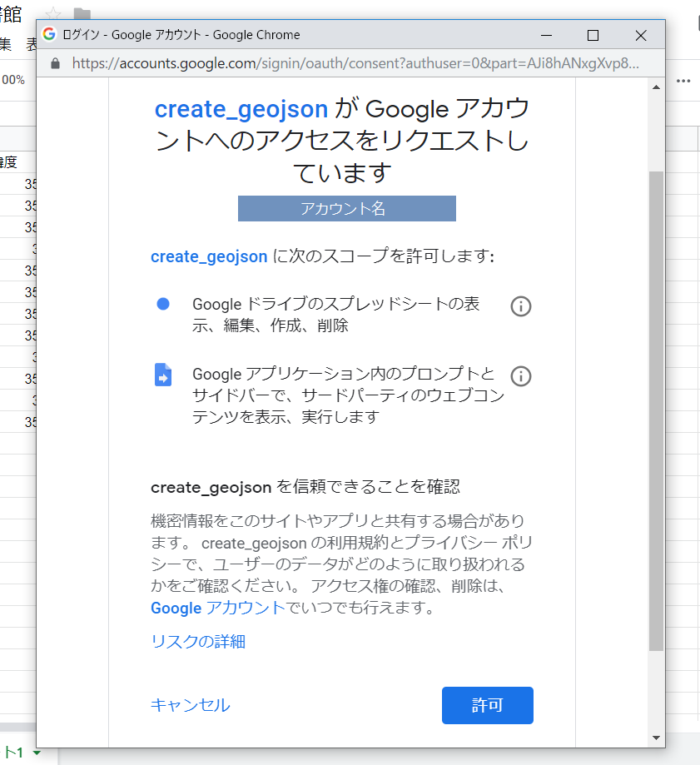Viewport: 700px width, 765px height.
Task: Click create_geojson link in scope sentence
Action: point(209,256)
